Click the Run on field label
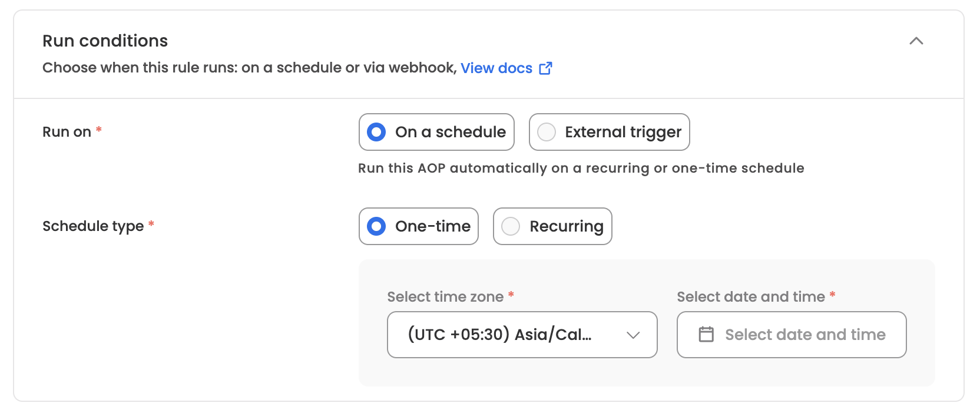Viewport: 980px width, 416px height. click(x=67, y=132)
